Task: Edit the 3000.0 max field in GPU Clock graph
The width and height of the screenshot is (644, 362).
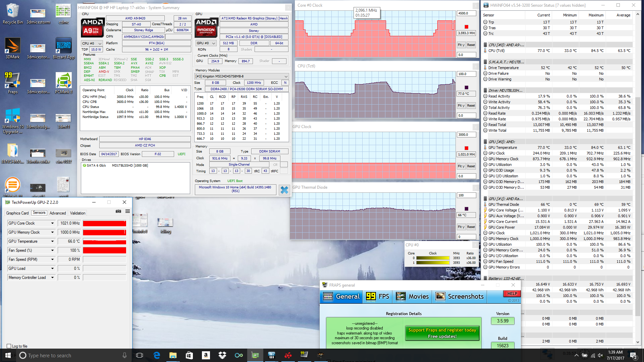Action: pyautogui.click(x=466, y=134)
